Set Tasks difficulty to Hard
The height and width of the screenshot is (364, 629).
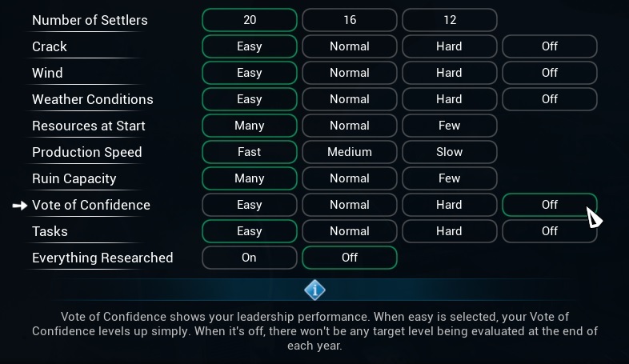point(450,231)
